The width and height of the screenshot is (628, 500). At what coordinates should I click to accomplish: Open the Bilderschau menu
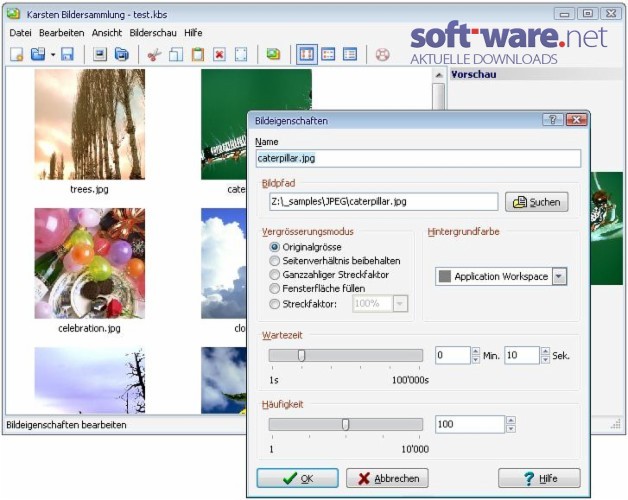[x=153, y=33]
